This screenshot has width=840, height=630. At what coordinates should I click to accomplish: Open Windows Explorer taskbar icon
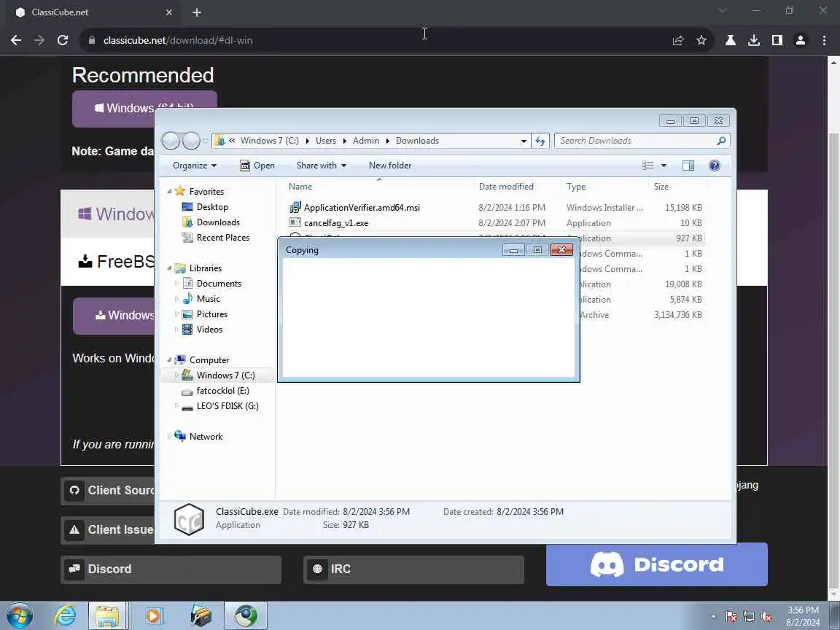[x=107, y=616]
